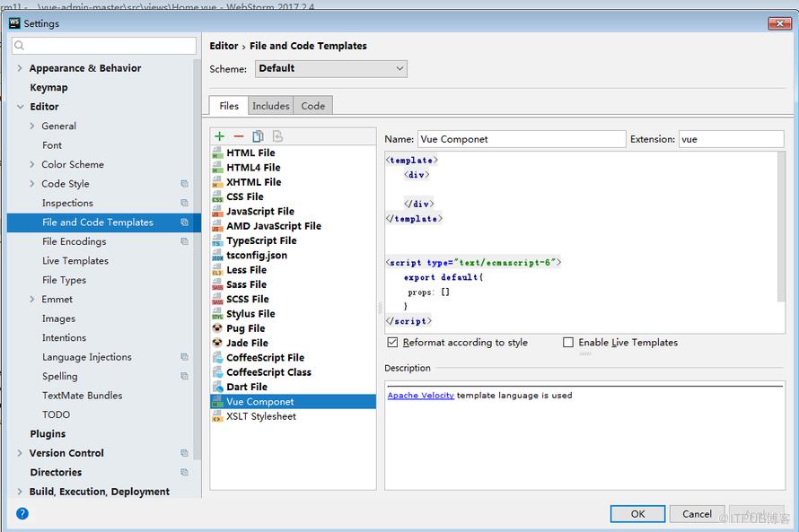Click the HTML File template icon
This screenshot has width=799, height=532.
(217, 153)
